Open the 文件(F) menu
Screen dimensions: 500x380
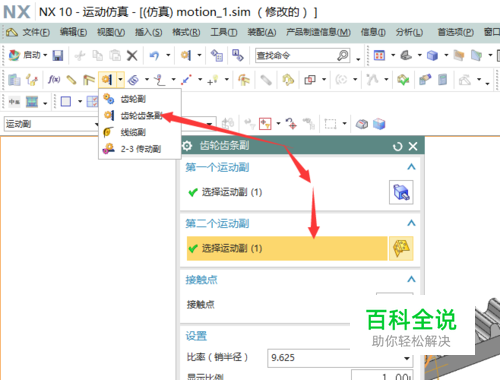(x=36, y=32)
